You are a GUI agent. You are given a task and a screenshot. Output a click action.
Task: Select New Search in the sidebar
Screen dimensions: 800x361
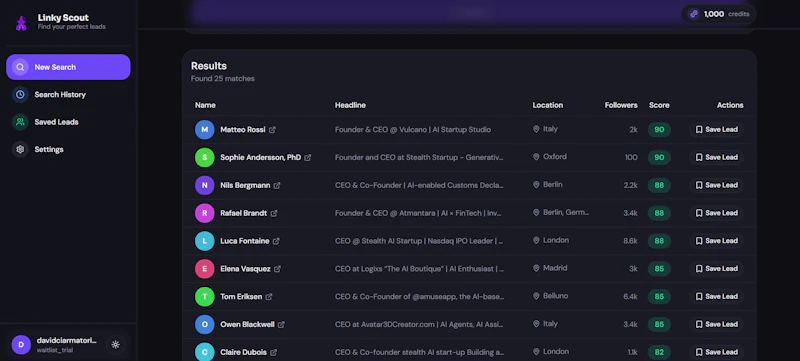[x=68, y=67]
